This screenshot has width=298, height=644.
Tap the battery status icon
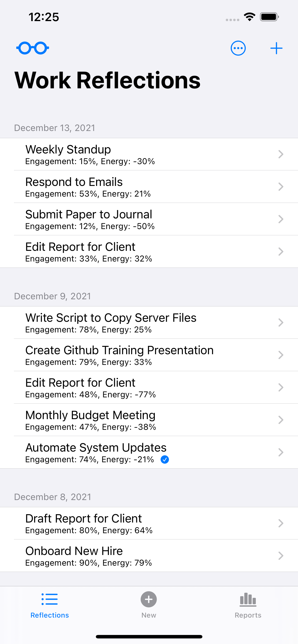tap(269, 17)
